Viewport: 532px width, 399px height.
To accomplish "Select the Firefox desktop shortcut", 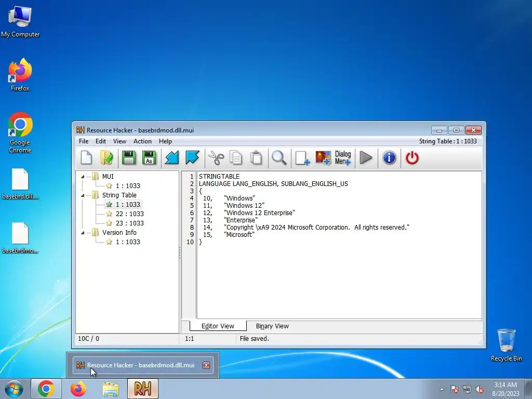I will 20,75.
